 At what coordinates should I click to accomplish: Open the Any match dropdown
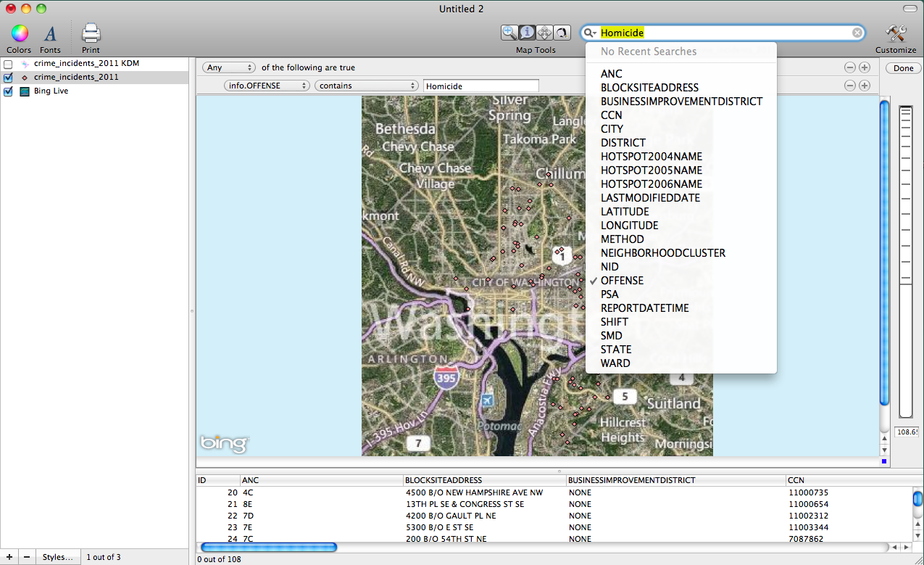[229, 67]
